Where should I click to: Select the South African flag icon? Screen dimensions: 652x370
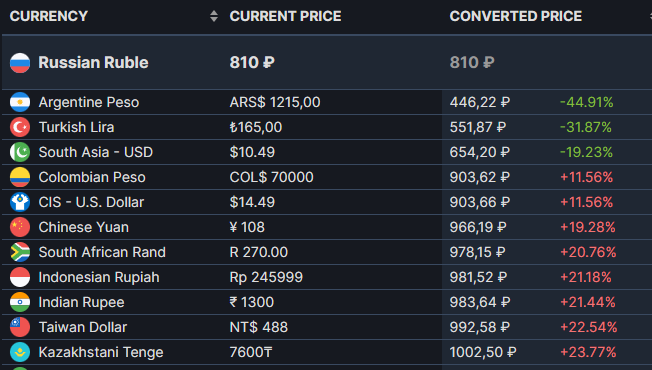(x=20, y=252)
